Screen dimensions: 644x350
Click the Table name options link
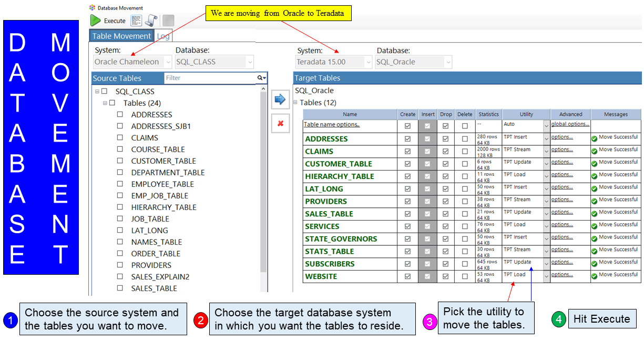332,125
